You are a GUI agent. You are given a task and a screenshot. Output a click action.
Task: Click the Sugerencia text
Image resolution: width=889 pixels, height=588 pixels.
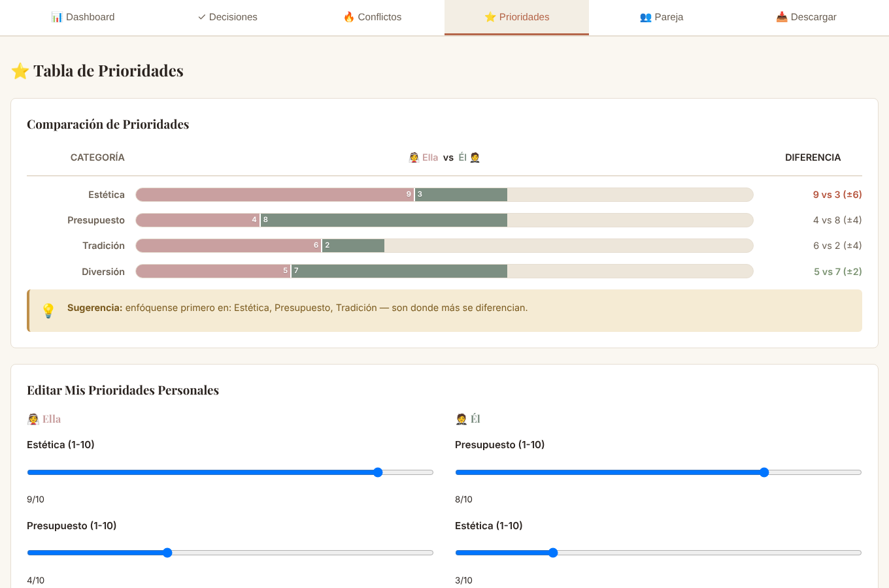click(x=297, y=308)
